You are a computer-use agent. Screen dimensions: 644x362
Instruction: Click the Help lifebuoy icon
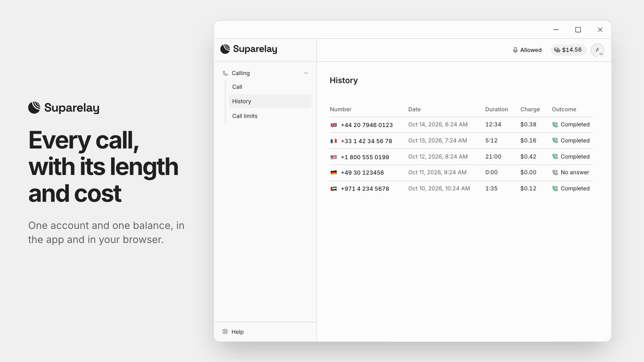point(225,331)
